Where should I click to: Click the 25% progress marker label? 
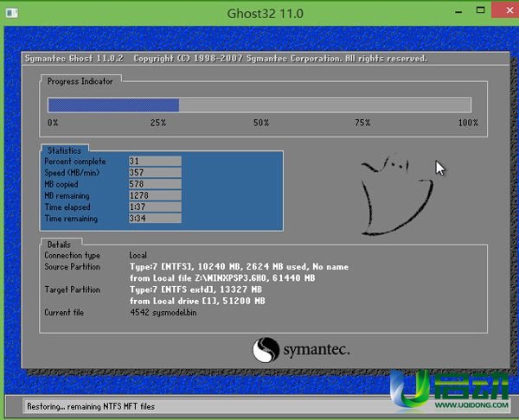pos(158,123)
